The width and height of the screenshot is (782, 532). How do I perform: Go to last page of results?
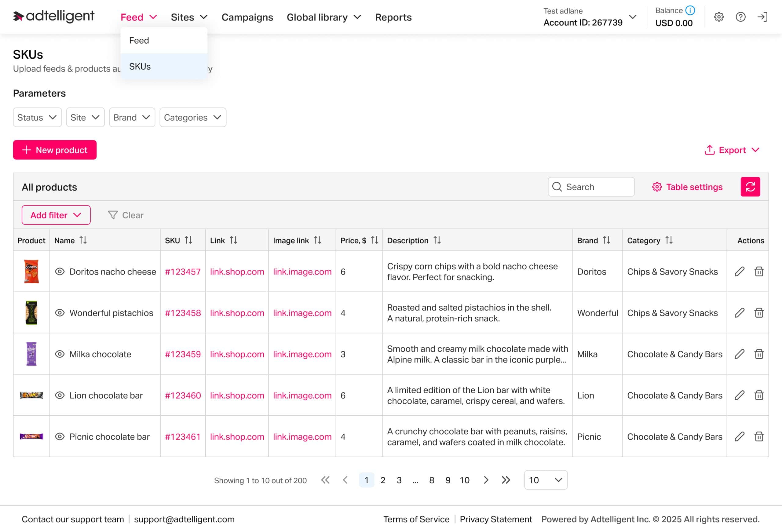click(x=506, y=480)
